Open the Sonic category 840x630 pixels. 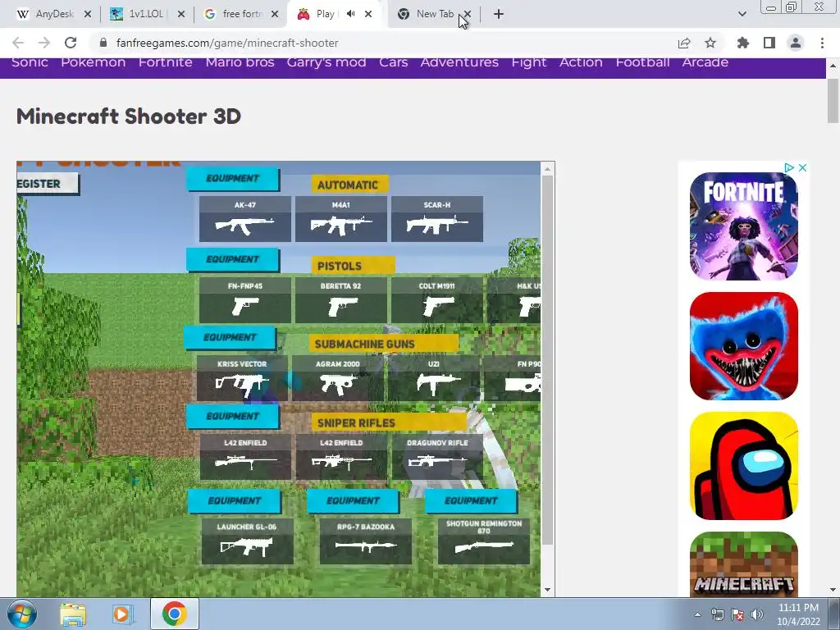tap(30, 62)
